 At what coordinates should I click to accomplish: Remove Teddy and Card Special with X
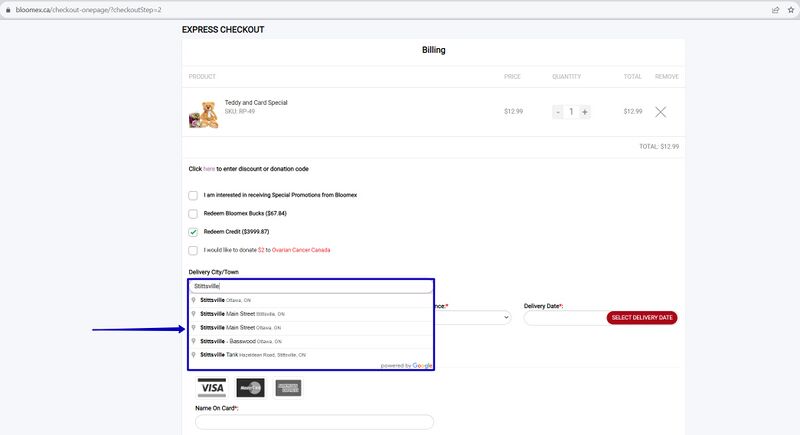660,112
